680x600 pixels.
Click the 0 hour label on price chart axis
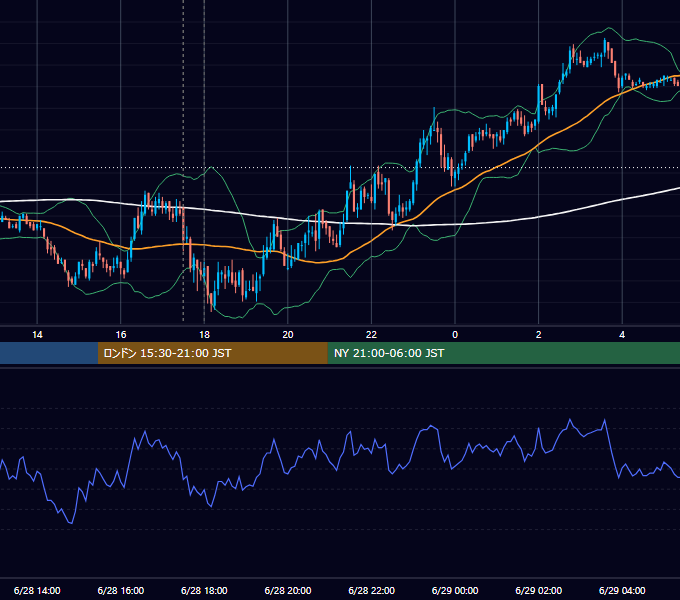point(455,335)
